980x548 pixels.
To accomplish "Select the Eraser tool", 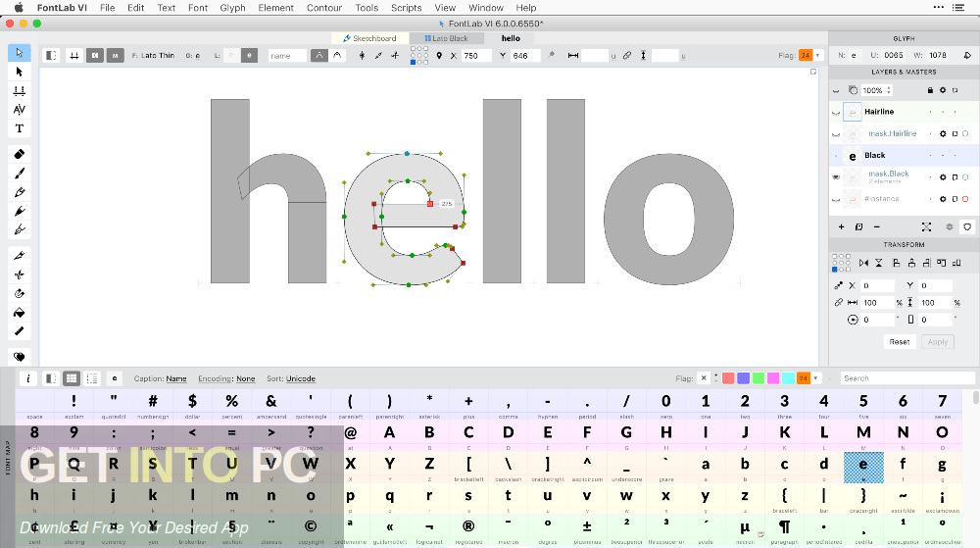I will tap(20, 154).
